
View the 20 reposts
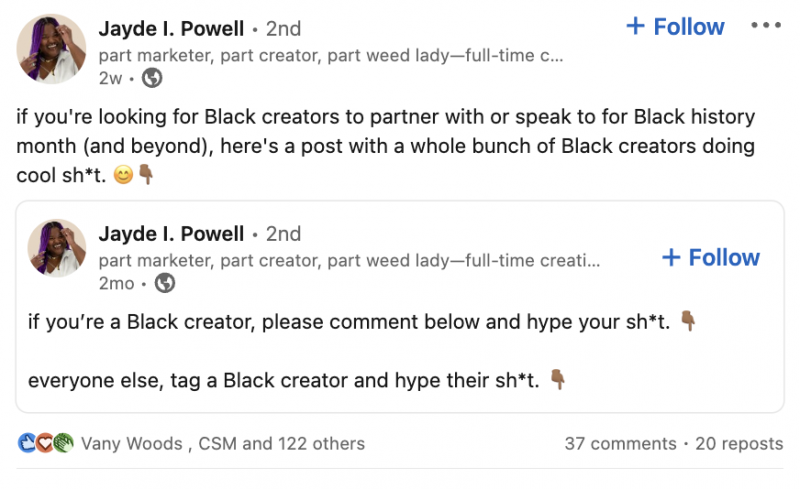coord(739,444)
